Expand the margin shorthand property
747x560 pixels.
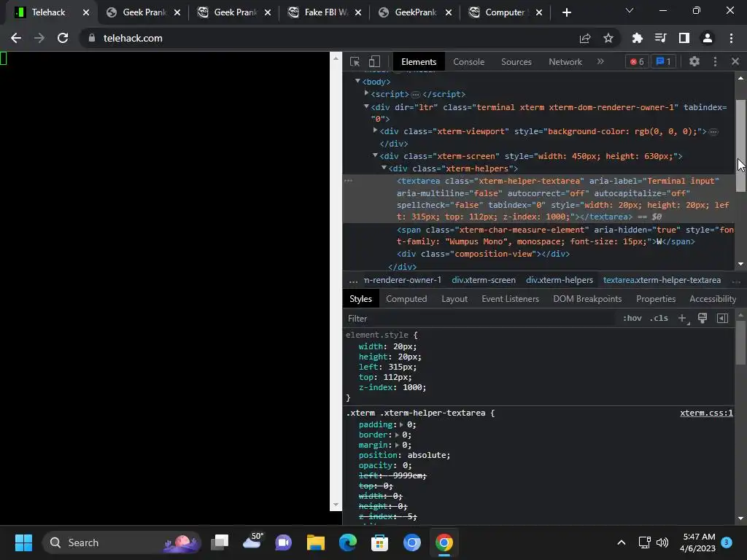pos(397,445)
